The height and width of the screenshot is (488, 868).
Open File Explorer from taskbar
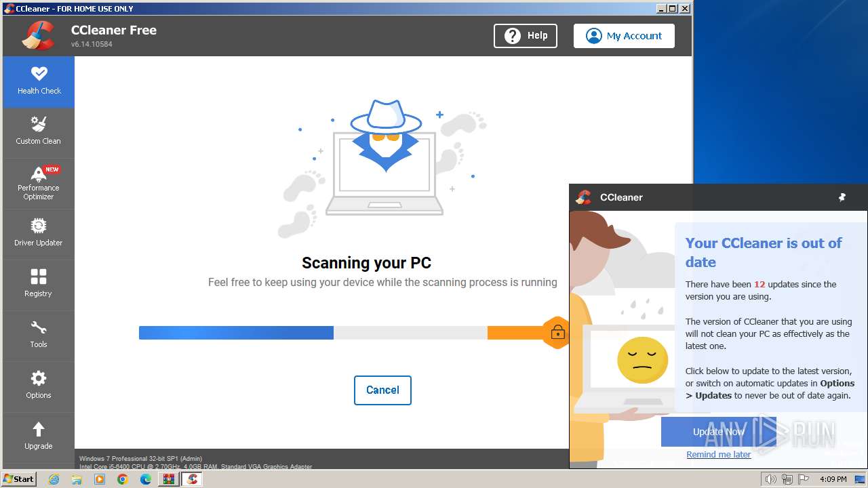pos(77,479)
